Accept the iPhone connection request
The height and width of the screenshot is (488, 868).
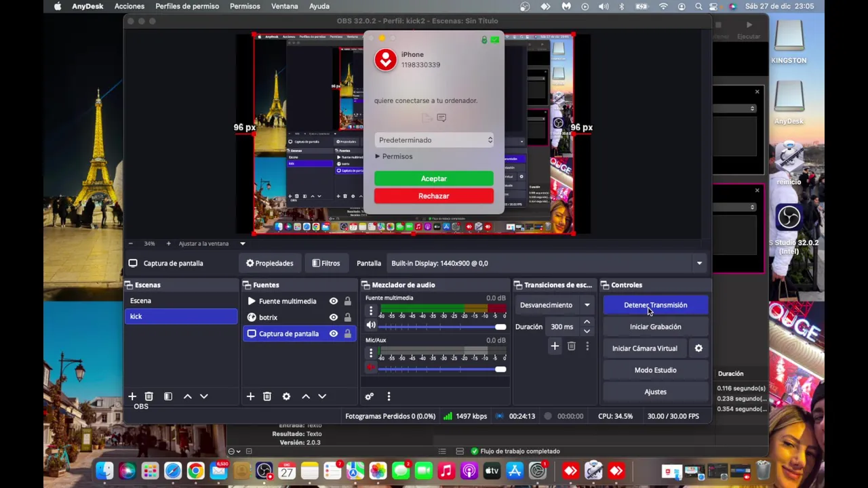point(434,179)
